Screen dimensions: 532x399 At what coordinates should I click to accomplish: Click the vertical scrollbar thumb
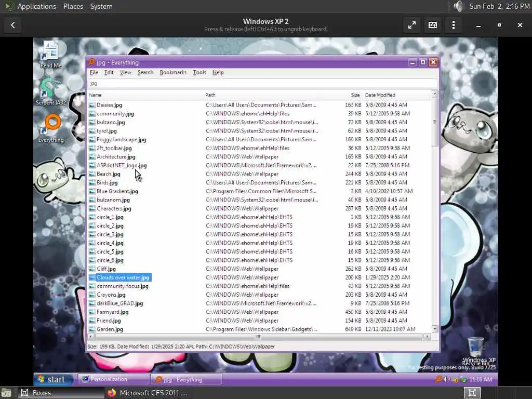(435, 122)
